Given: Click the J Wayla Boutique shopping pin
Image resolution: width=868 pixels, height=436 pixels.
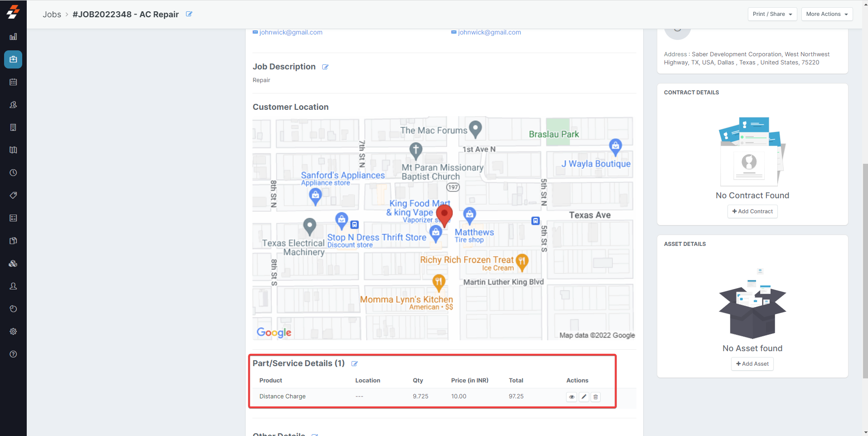Looking at the screenshot, I should point(615,147).
